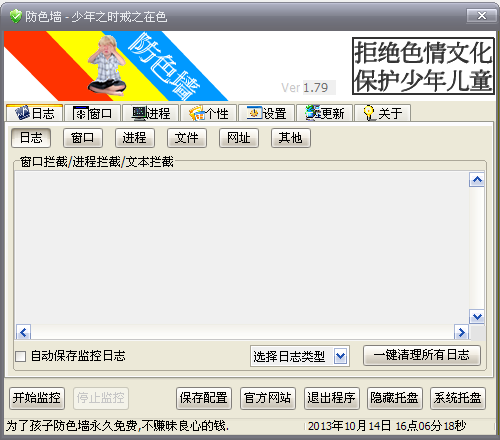The image size is (500, 440).
Task: Click the log list scroll-up arrow
Action: (x=477, y=180)
